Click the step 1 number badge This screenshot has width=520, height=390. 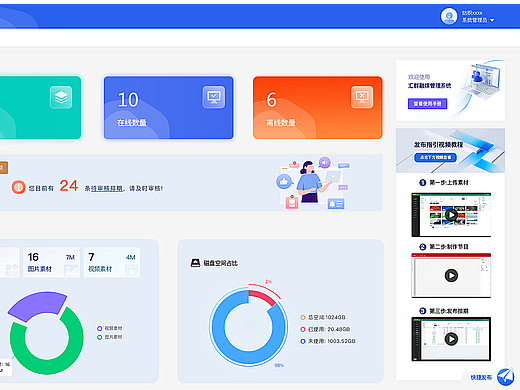pyautogui.click(x=423, y=183)
